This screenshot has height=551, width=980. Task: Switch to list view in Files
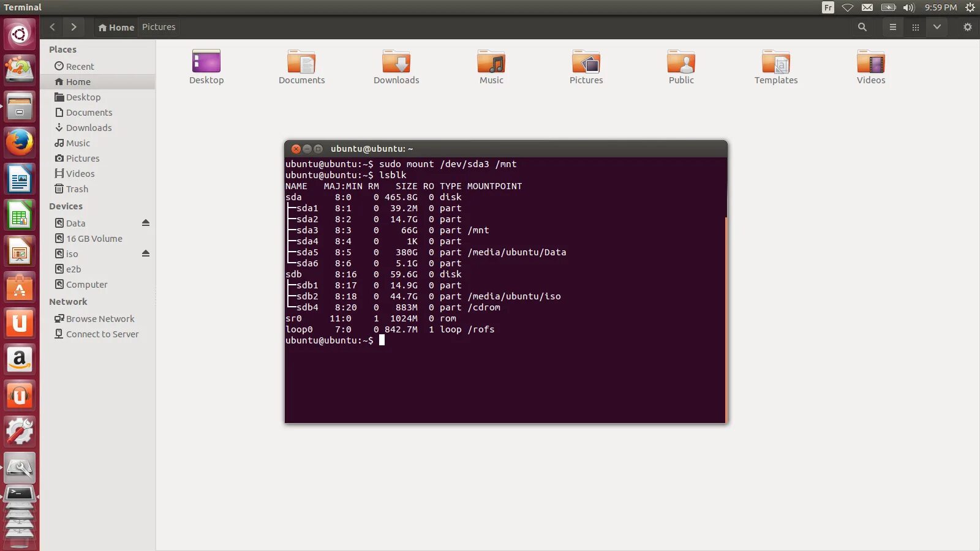point(893,27)
